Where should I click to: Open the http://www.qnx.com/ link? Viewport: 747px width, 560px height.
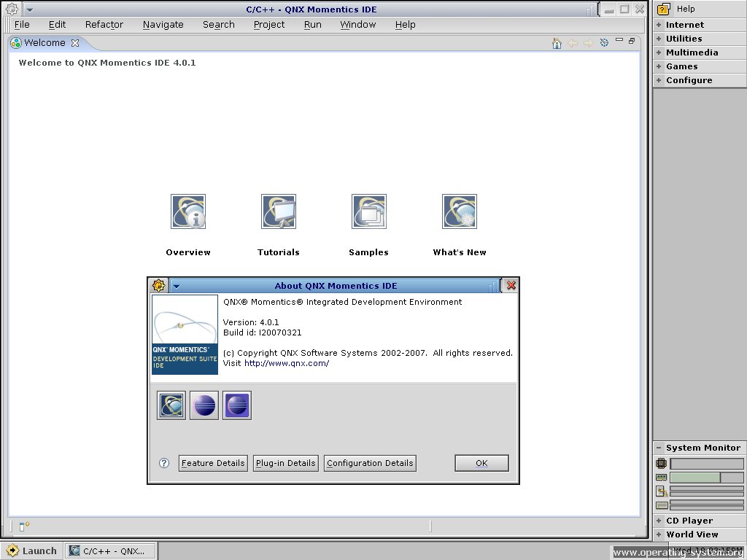point(286,363)
